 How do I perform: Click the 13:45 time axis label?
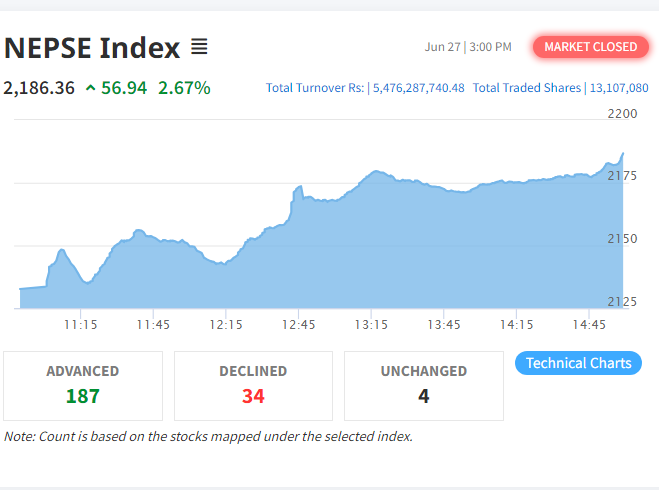click(x=444, y=324)
